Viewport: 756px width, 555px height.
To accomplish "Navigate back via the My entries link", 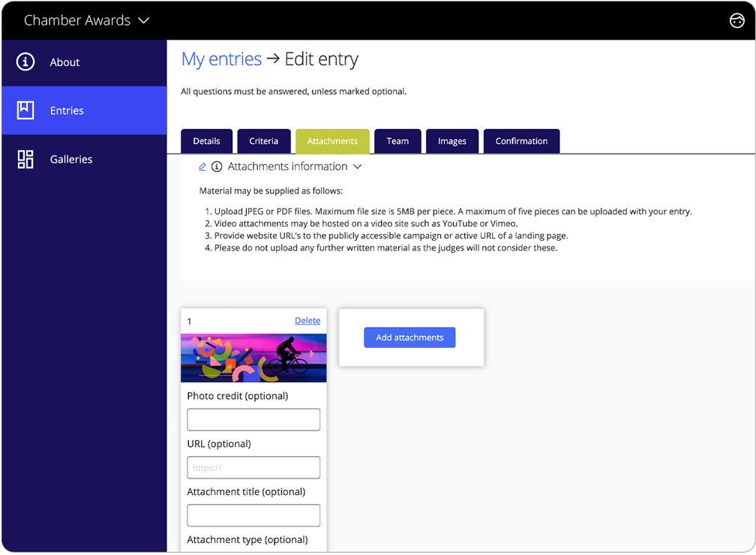I will tap(221, 58).
